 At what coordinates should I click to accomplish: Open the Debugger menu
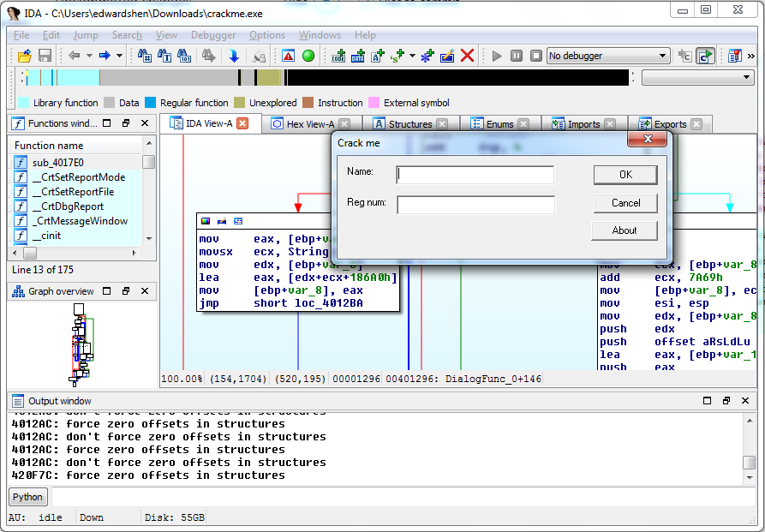pos(213,35)
